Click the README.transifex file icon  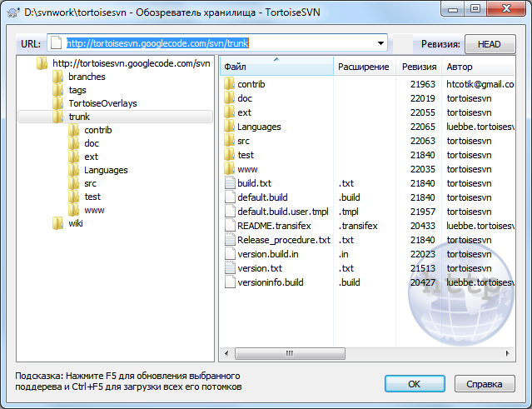(230, 226)
